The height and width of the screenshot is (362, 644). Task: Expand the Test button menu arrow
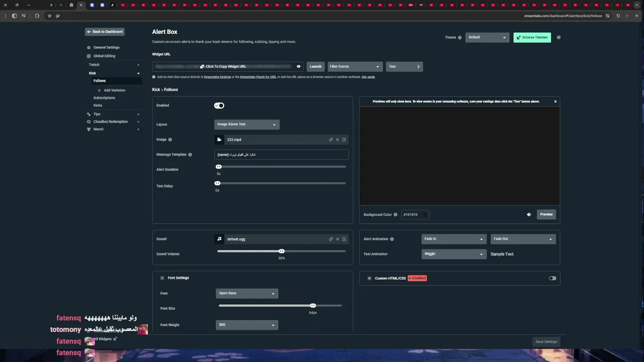(418, 66)
